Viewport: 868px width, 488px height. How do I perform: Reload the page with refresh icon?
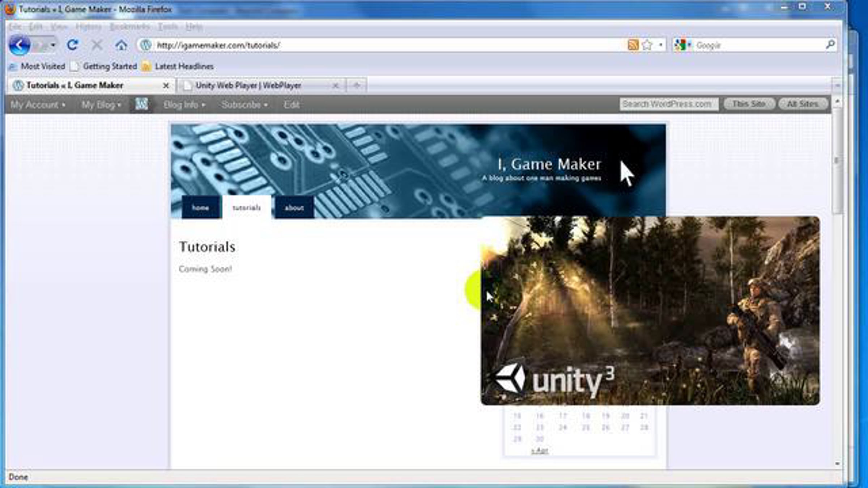pyautogui.click(x=72, y=45)
